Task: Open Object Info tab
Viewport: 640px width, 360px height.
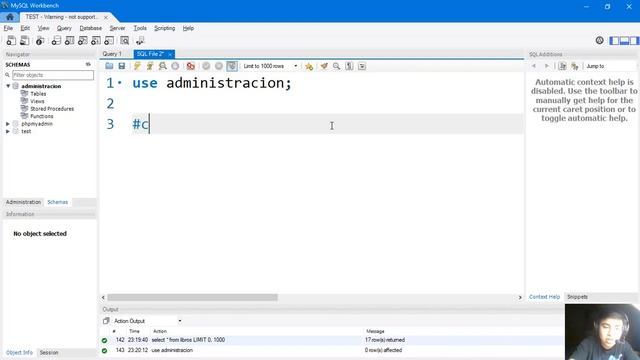Action: [19, 352]
